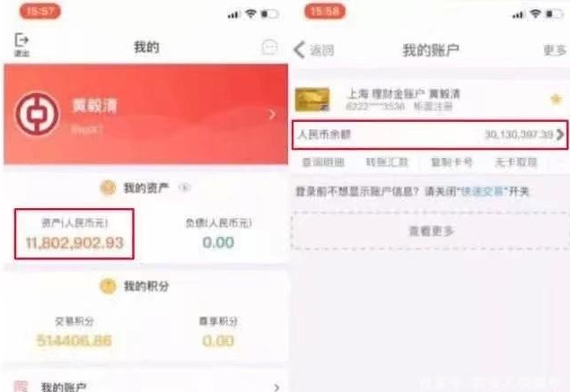Toggle asset visibility eye next to 我的资产
Image resolution: width=570 pixels, height=392 pixels.
click(185, 187)
